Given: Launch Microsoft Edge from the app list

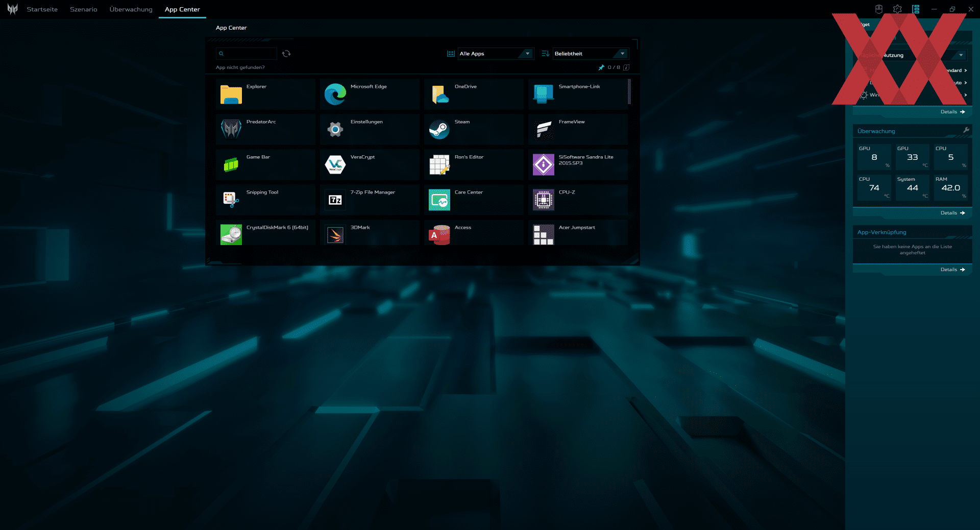Looking at the screenshot, I should [370, 94].
